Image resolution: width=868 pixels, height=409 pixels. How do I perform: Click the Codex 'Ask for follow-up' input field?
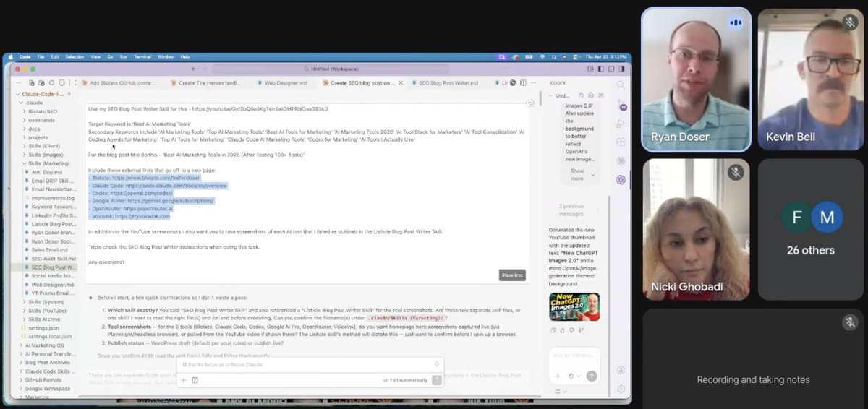point(574,357)
